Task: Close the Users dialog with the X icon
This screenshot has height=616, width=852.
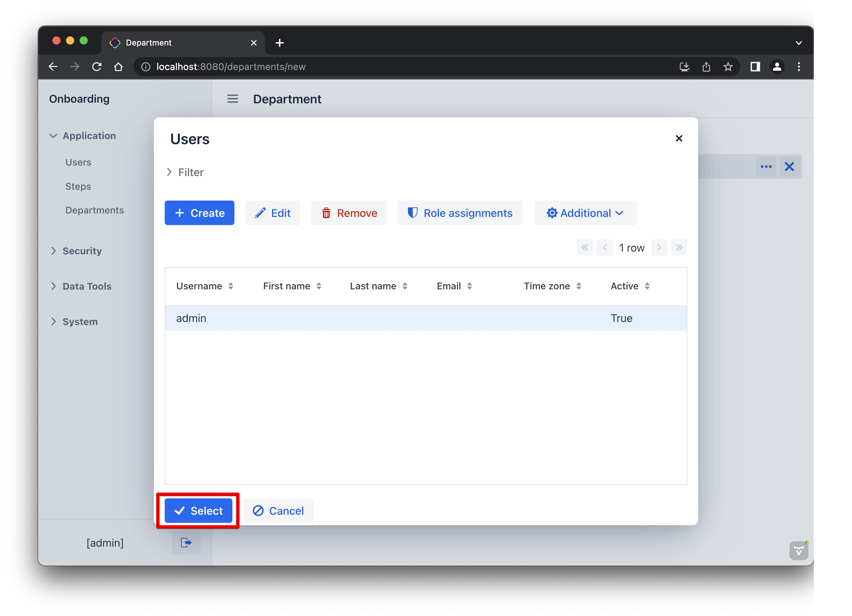Action: click(x=678, y=138)
